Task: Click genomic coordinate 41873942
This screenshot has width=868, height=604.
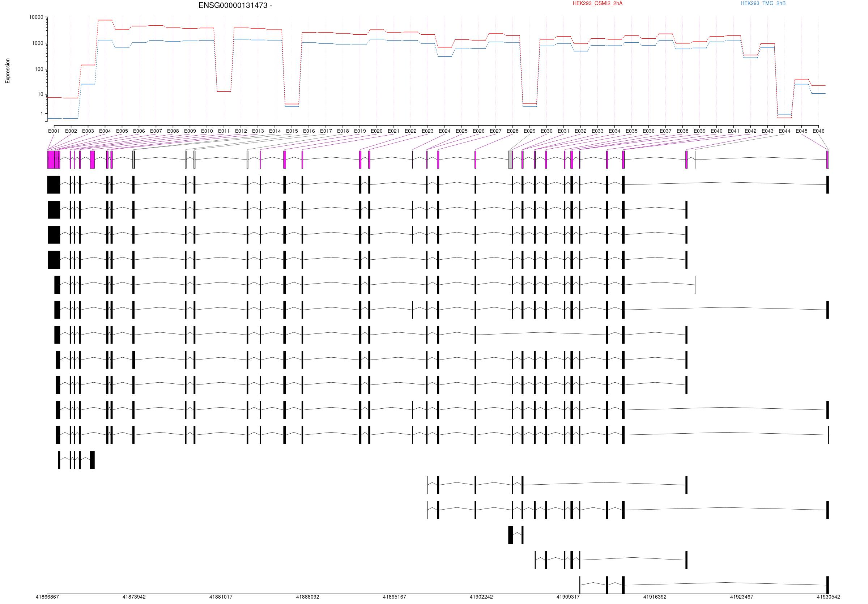Action: coord(134,597)
